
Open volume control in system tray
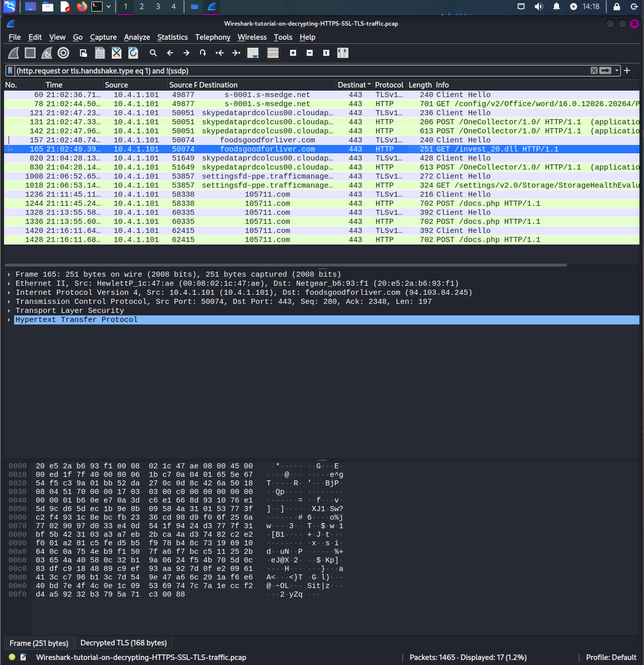point(539,7)
